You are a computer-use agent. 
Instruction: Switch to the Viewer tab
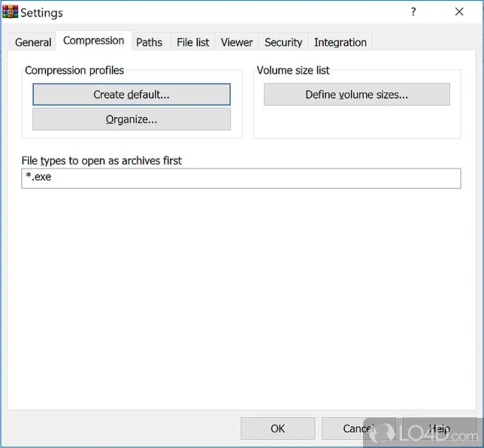[x=237, y=42]
